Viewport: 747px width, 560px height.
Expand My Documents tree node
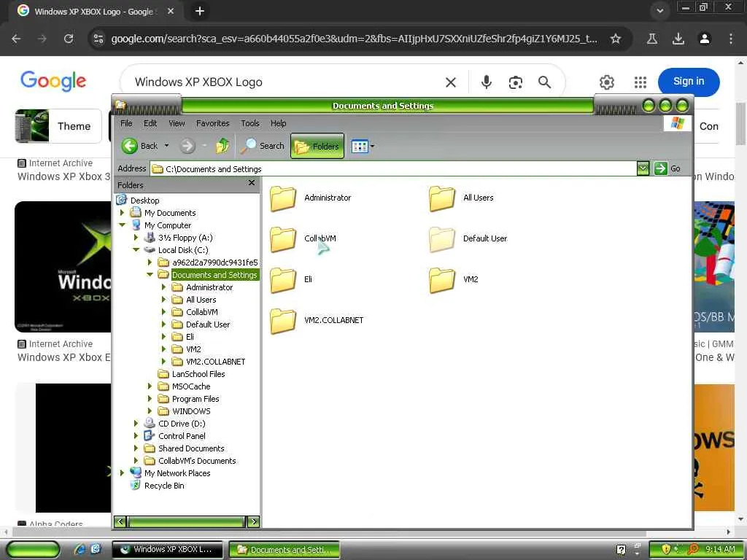[122, 212]
